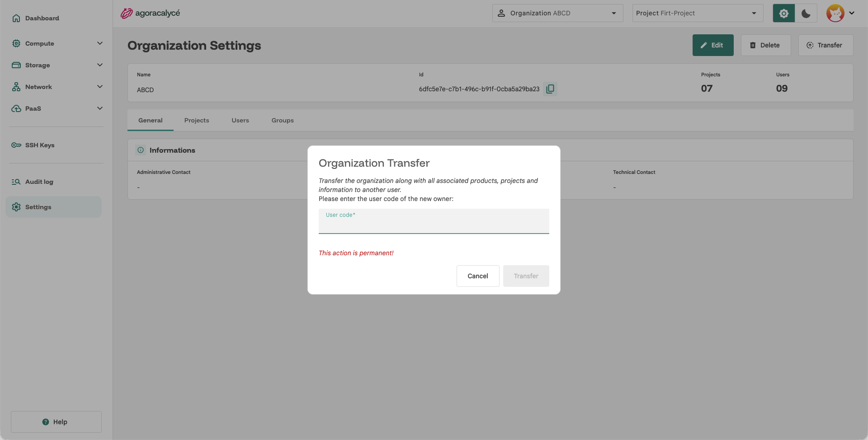Focus the User code input field
This screenshot has width=868, height=440.
pos(434,221)
